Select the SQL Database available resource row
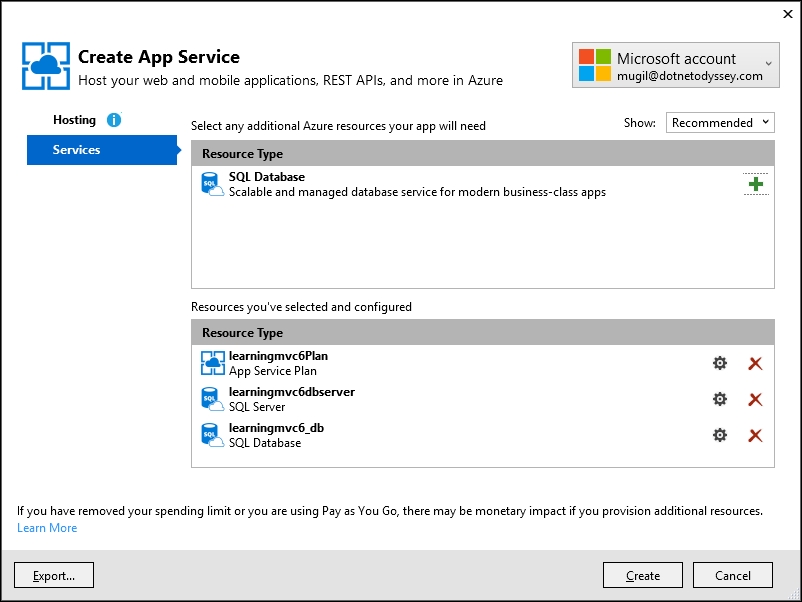Image resolution: width=802 pixels, height=602 pixels. tap(482, 184)
